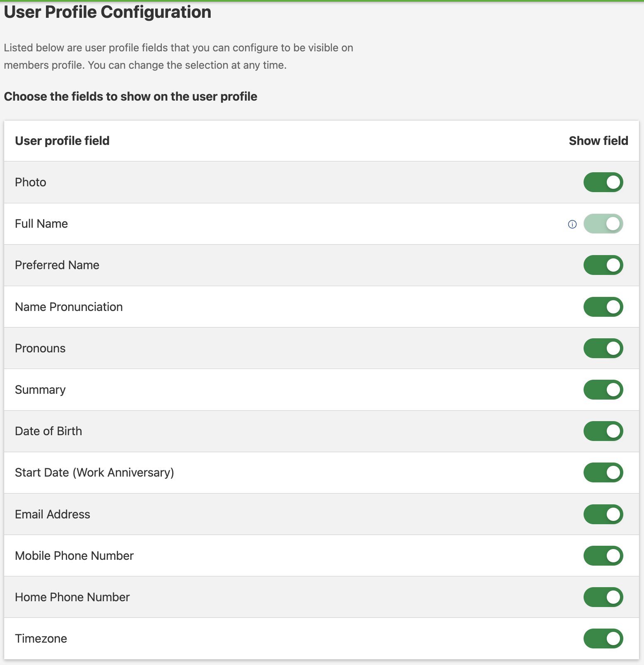644x665 pixels.
Task: Click the info icon beside Full Name
Action: pos(572,225)
